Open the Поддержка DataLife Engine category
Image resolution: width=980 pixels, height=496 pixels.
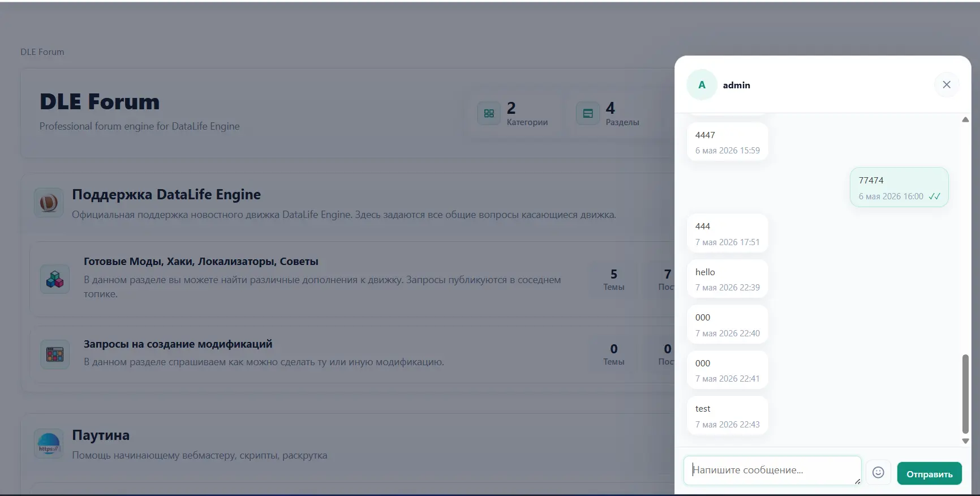click(166, 195)
